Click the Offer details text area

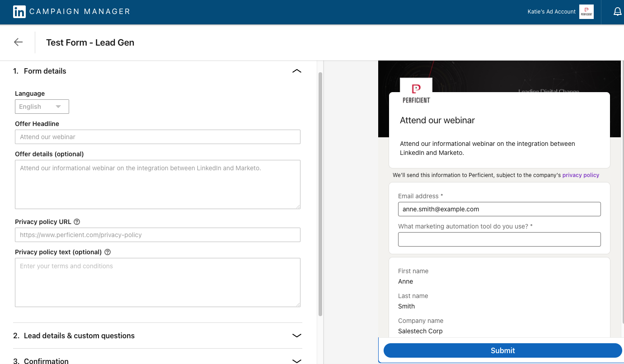tap(157, 184)
